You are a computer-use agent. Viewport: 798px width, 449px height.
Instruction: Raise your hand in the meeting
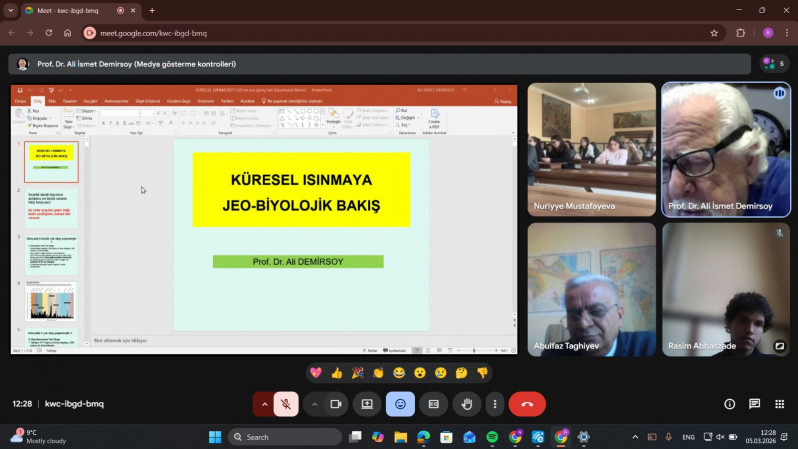point(467,404)
